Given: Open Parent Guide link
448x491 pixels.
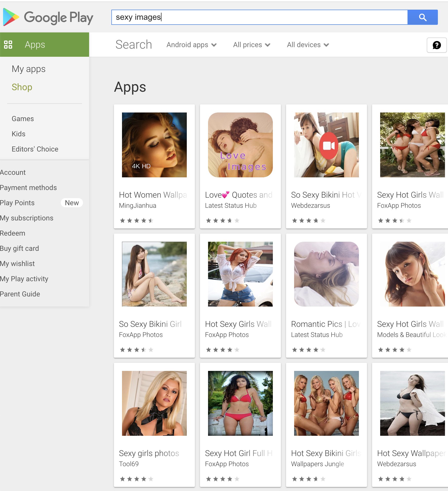Looking at the screenshot, I should tap(20, 294).
